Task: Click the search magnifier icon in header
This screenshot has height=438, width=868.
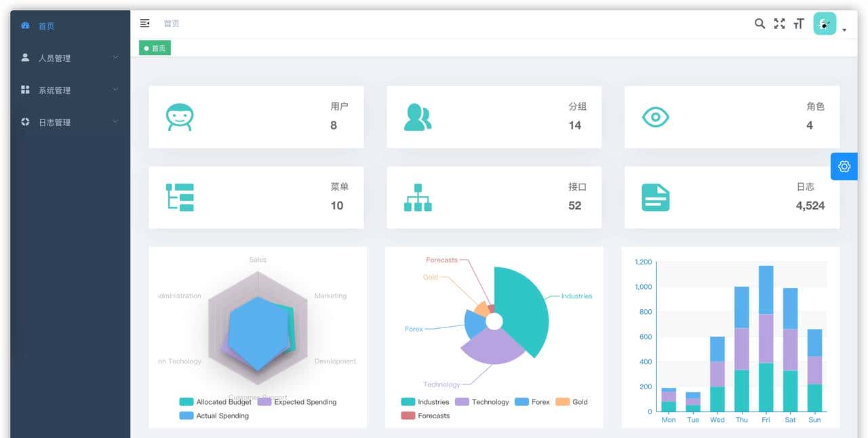Action: tap(759, 24)
